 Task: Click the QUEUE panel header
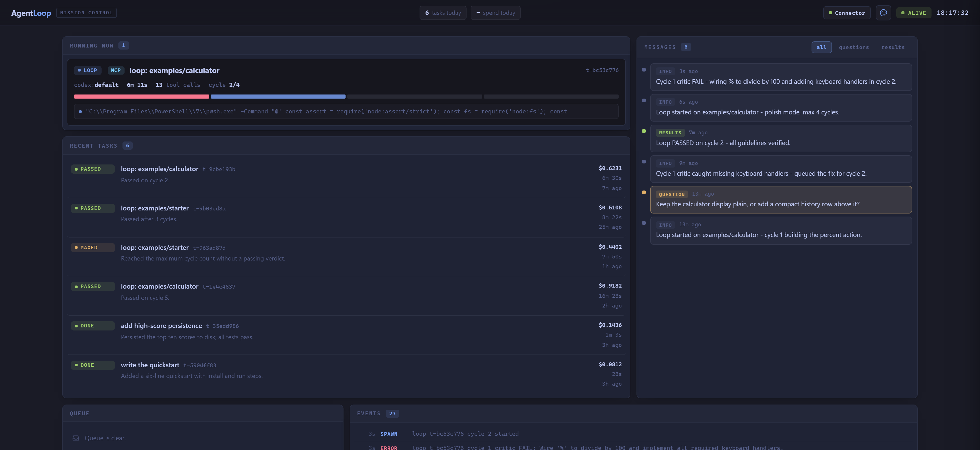point(203,414)
